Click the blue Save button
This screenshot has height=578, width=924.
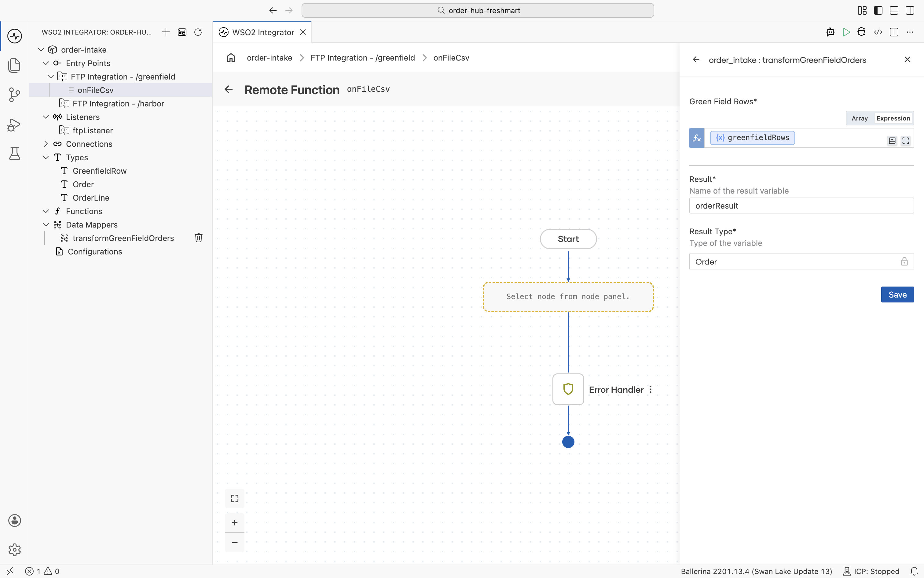click(897, 294)
